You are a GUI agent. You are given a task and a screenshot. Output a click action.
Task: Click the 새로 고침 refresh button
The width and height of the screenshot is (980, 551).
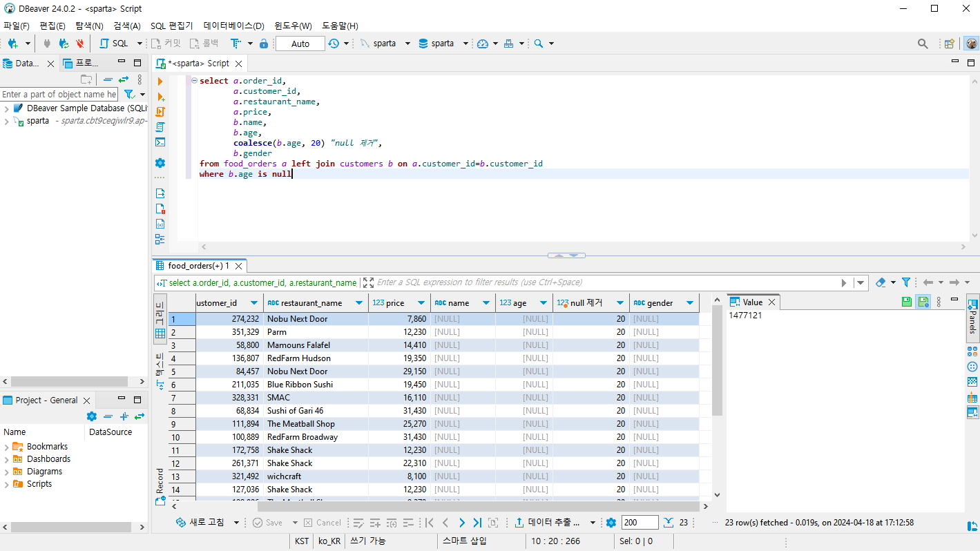200,523
